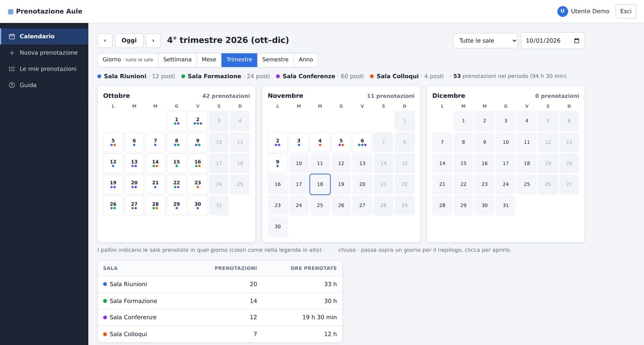Select the Trimestre view tab
This screenshot has height=345, width=644.
tap(239, 60)
